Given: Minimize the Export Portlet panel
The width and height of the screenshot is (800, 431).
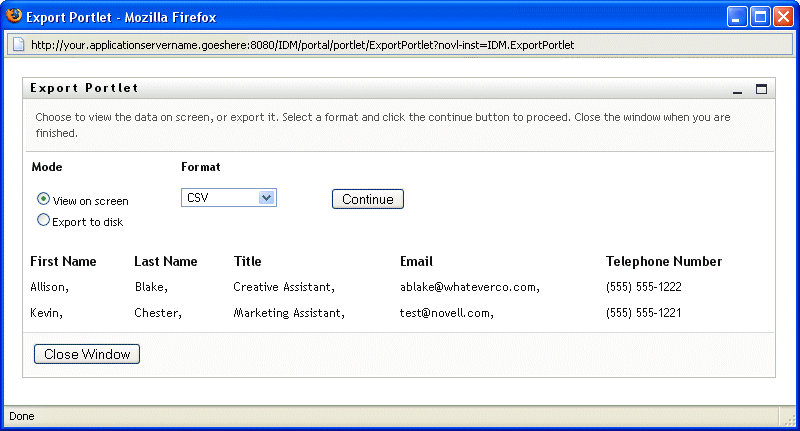Looking at the screenshot, I should (738, 89).
